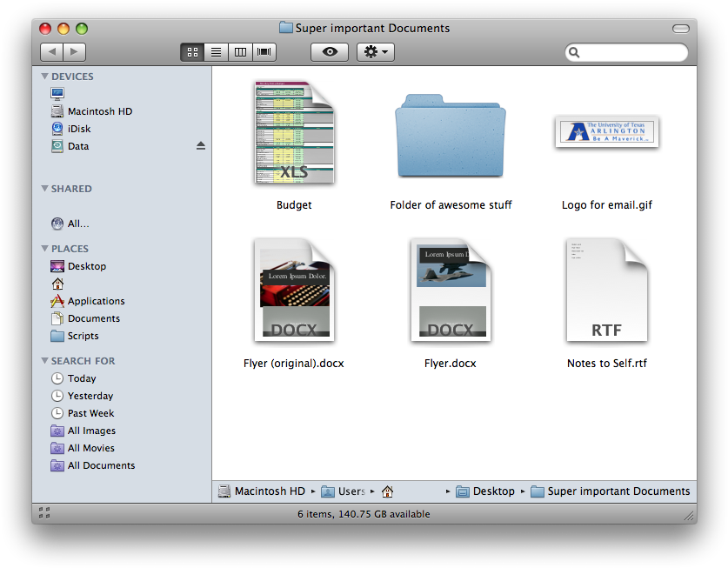This screenshot has height=568, width=728.
Task: Eject the Data disk
Action: [x=201, y=146]
